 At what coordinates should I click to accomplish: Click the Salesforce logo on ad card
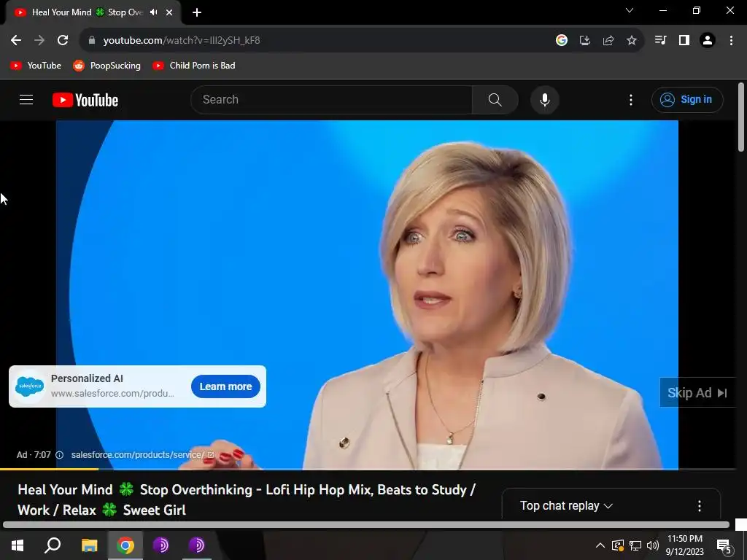29,386
